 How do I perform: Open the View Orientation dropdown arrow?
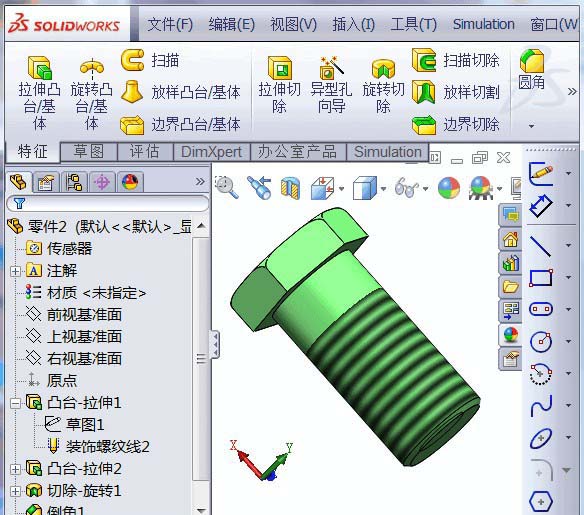341,189
